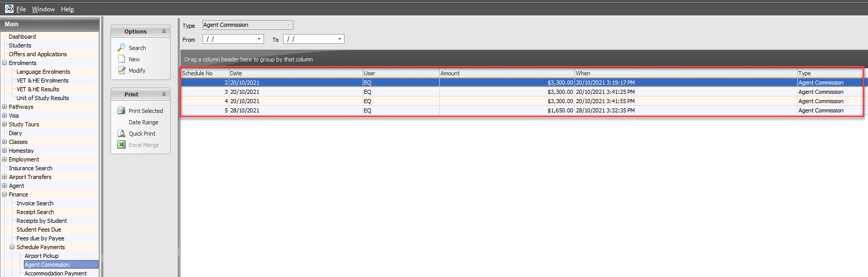The width and height of the screenshot is (868, 277).
Task: Collapse the Options panel chevron
Action: (164, 31)
